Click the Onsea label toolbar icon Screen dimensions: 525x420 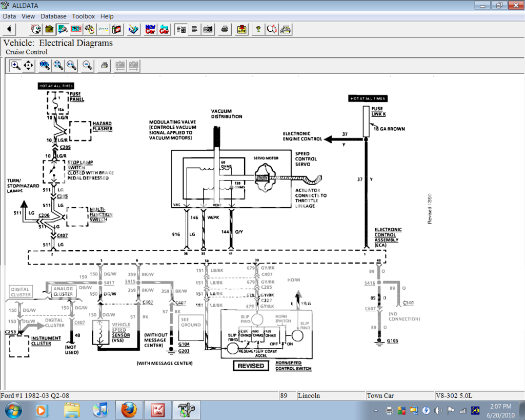coord(103,29)
